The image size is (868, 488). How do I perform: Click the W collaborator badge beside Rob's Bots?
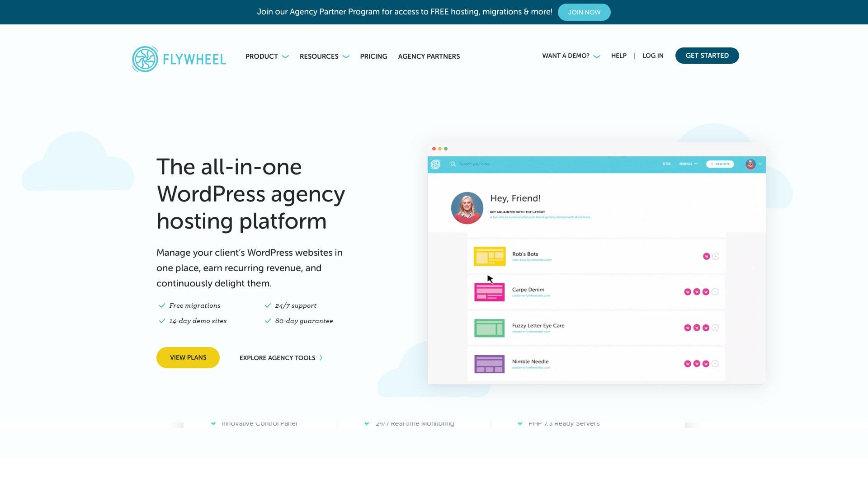[x=707, y=256]
